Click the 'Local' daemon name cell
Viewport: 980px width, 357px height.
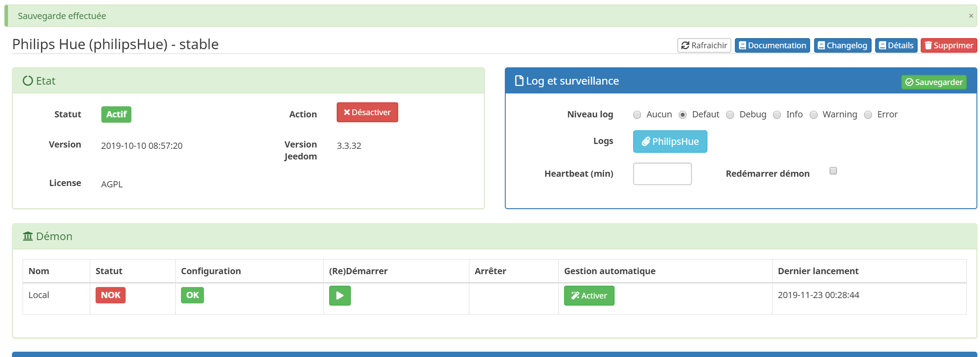[56, 299]
